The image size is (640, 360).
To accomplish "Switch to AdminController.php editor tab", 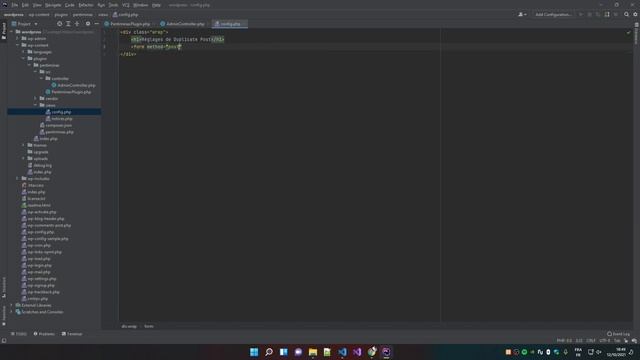I will (183, 24).
